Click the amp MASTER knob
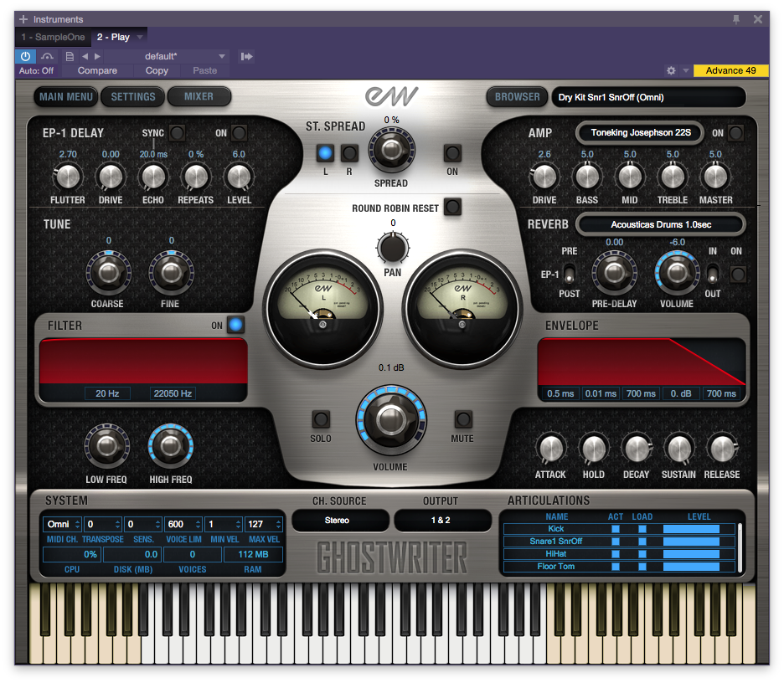The image size is (784, 683). point(715,177)
